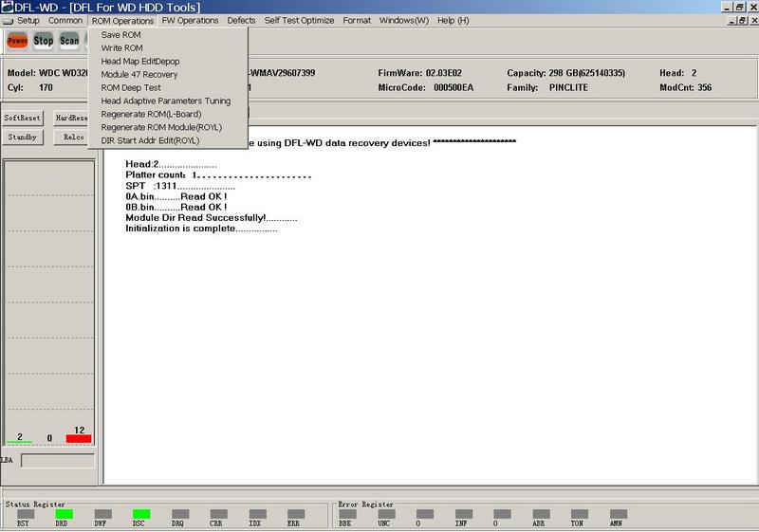Image resolution: width=759 pixels, height=532 pixels.
Task: Click the log line 0A.bin Read OK
Action: pos(176,196)
